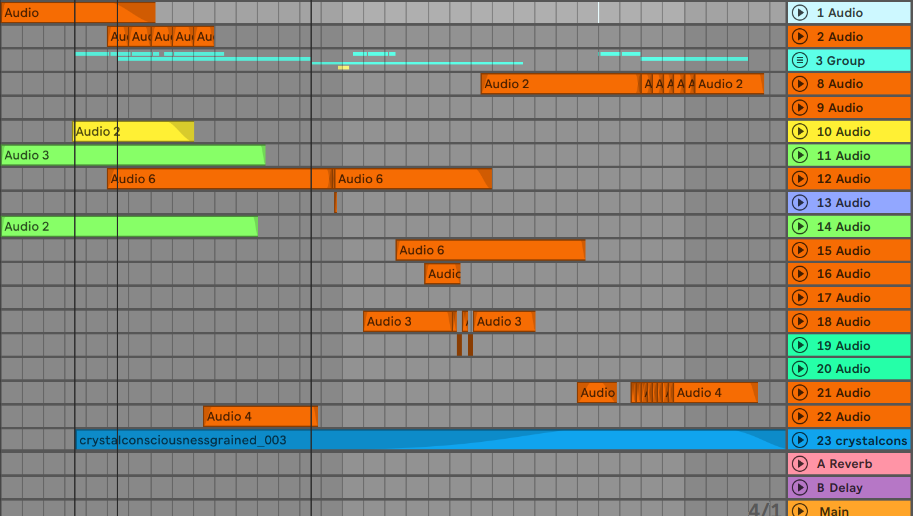
Task: Click play icon on 11 Audio track
Action: tap(800, 155)
